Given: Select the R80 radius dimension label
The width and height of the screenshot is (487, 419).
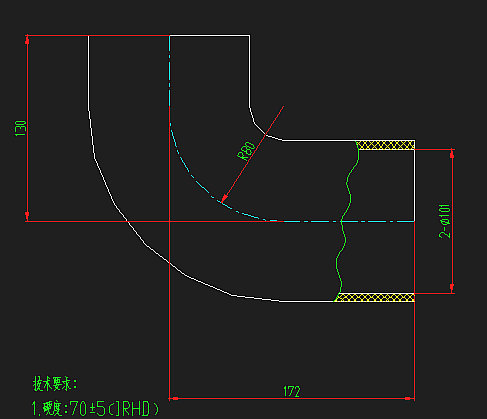Looking at the screenshot, I should pos(247,151).
